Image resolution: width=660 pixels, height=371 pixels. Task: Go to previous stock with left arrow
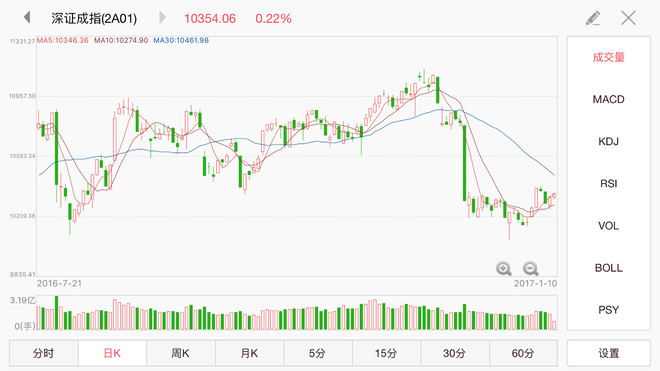click(27, 18)
